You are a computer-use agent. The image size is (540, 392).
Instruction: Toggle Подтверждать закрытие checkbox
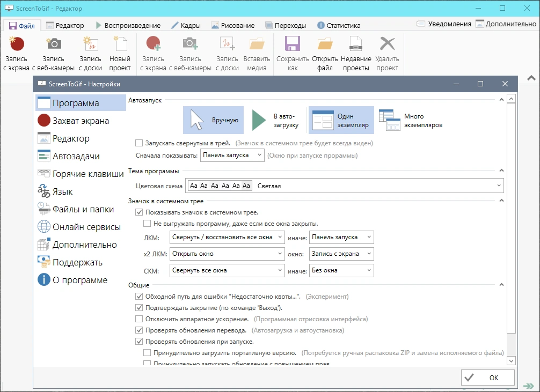139,308
